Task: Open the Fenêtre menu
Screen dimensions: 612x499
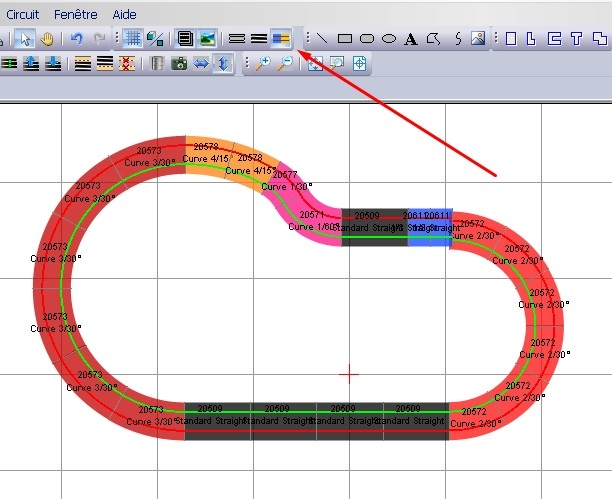Action: point(76,15)
